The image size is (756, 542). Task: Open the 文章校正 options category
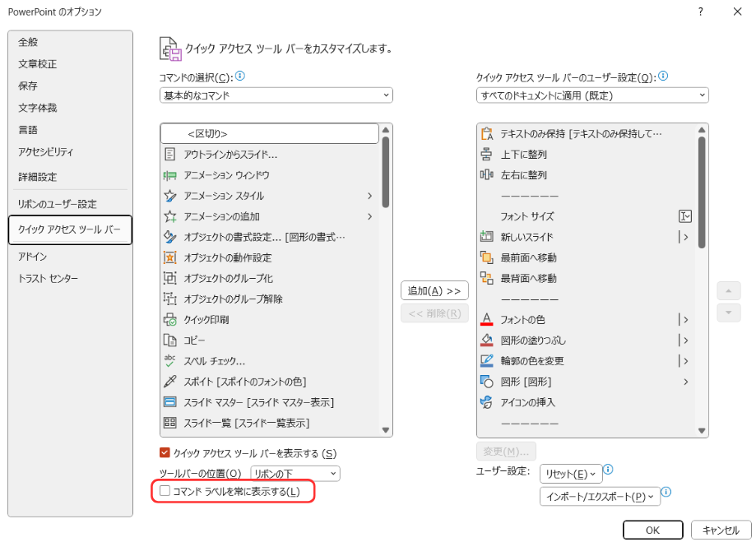pyautogui.click(x=38, y=64)
